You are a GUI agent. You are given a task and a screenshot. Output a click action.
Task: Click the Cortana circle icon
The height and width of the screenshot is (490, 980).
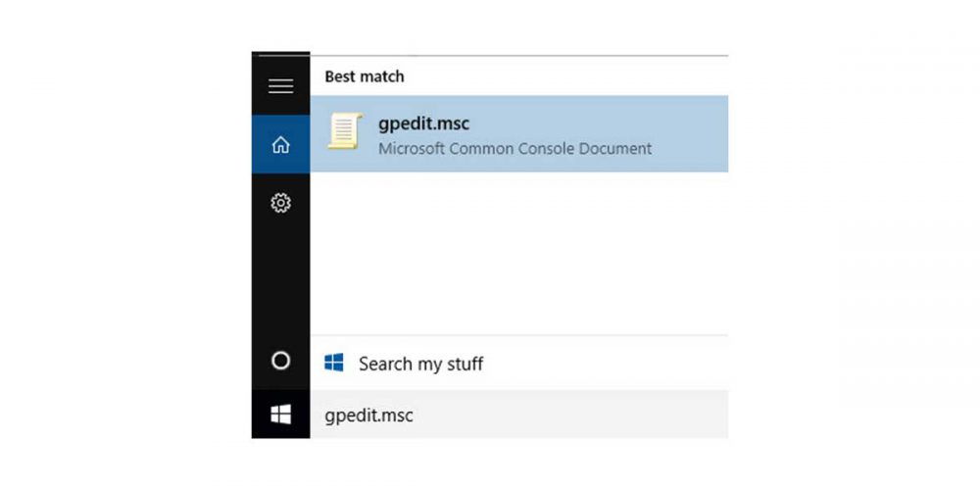(280, 361)
